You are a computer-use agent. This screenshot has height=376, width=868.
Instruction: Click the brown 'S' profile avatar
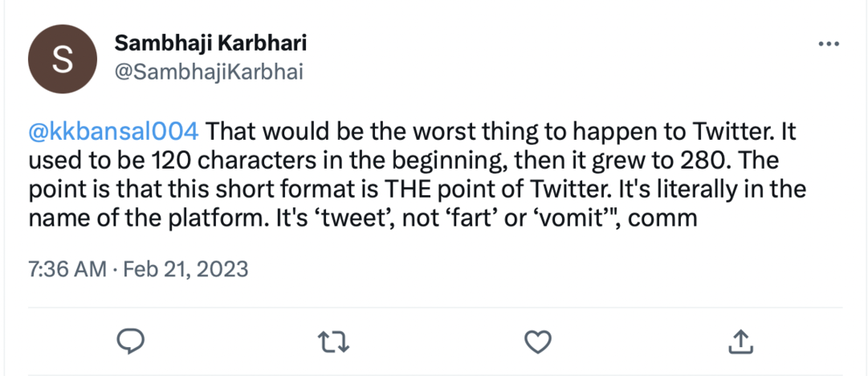click(62, 62)
